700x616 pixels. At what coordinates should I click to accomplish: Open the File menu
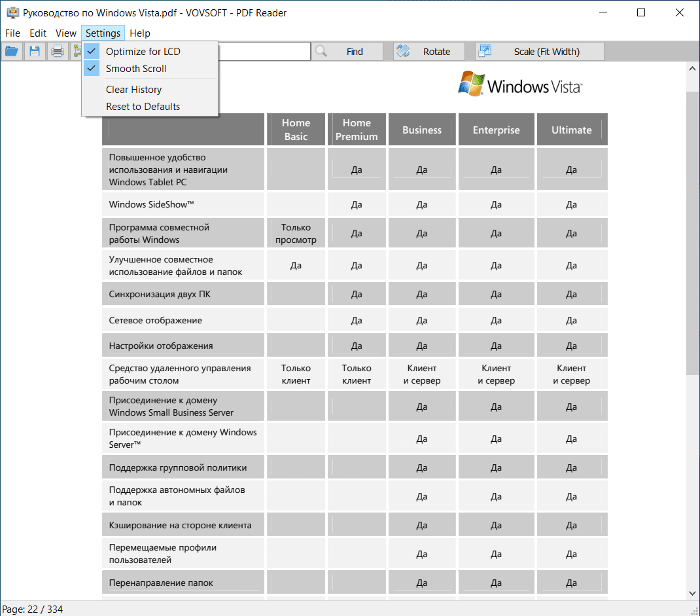12,33
